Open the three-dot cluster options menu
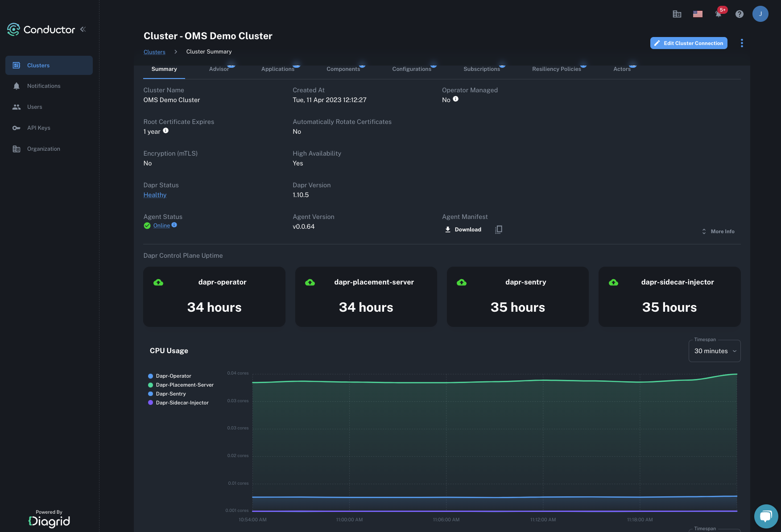The image size is (781, 532). 742,43
